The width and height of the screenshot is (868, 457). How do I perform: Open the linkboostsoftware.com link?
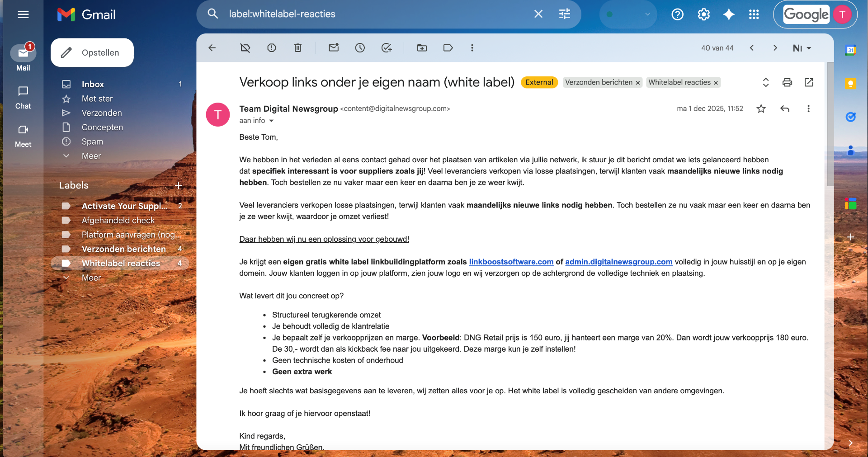point(511,262)
